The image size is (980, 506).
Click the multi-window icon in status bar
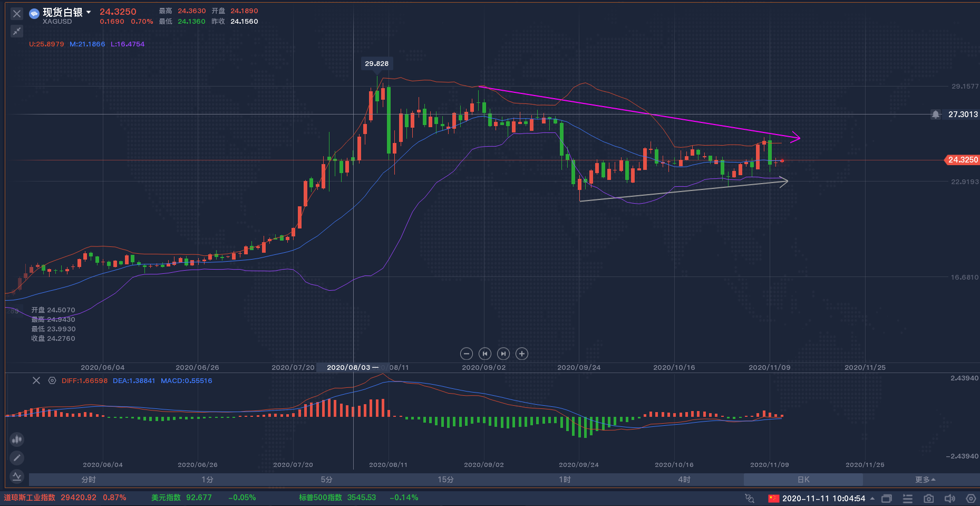[x=887, y=498]
